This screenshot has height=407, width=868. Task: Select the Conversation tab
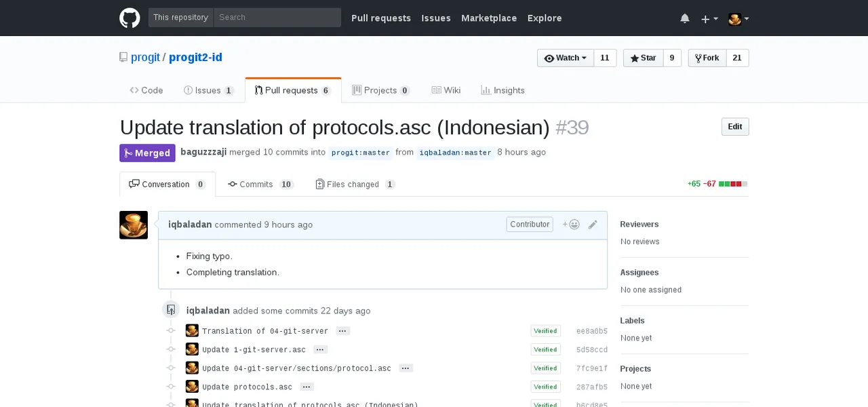coord(167,185)
